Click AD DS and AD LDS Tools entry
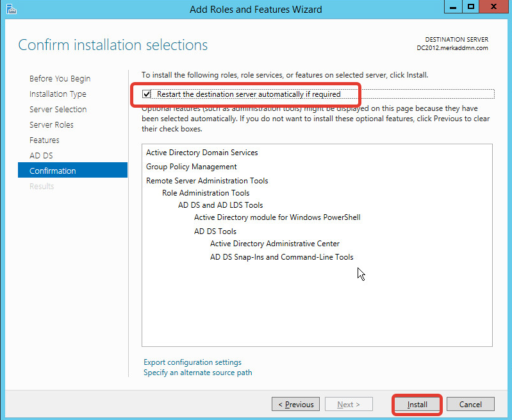This screenshot has height=420, width=512. point(220,205)
